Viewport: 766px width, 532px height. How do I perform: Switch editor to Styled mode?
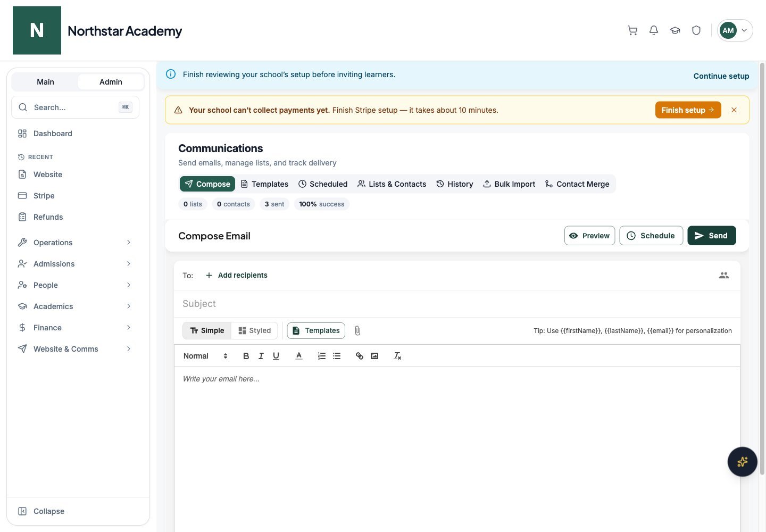pyautogui.click(x=255, y=330)
